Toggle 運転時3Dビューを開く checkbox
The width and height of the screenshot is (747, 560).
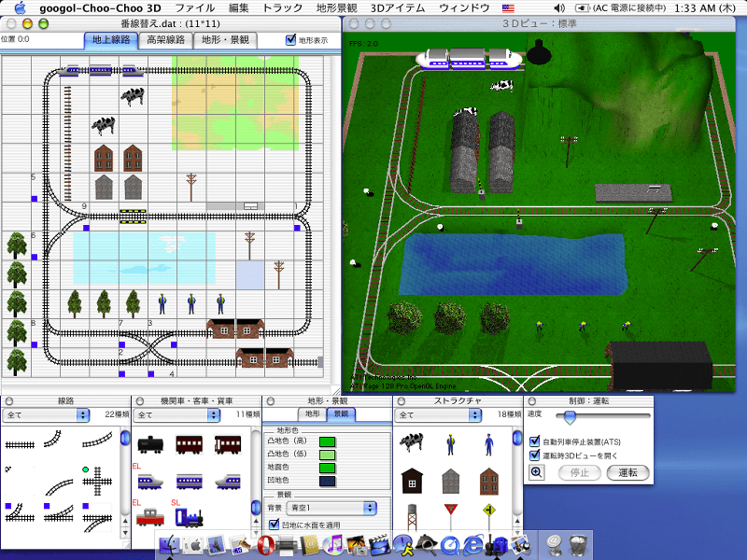click(x=534, y=455)
